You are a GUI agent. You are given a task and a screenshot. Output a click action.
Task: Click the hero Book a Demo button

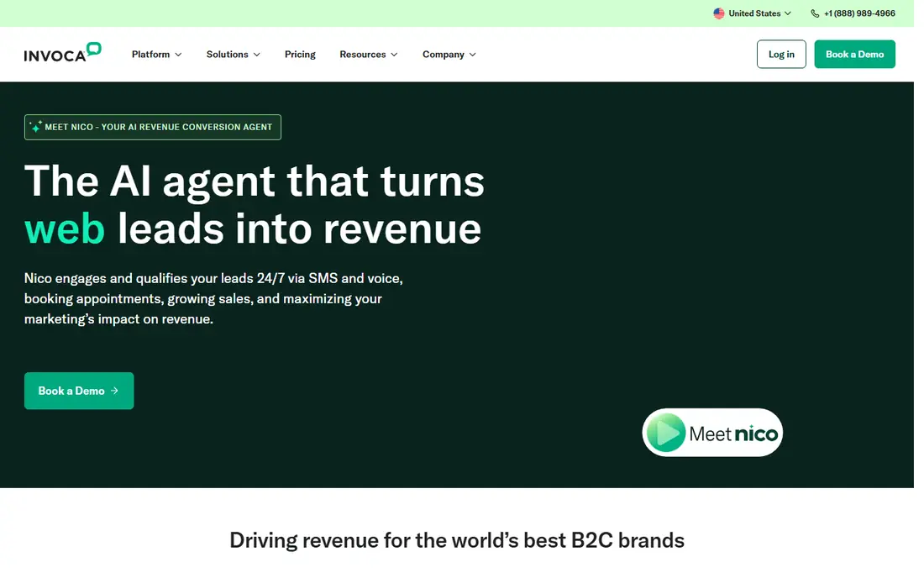[x=79, y=391]
